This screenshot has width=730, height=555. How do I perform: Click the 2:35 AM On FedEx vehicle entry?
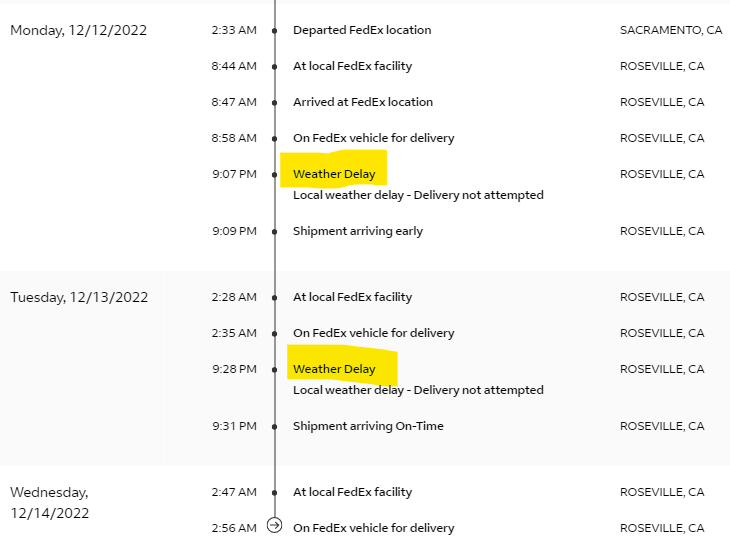[373, 333]
